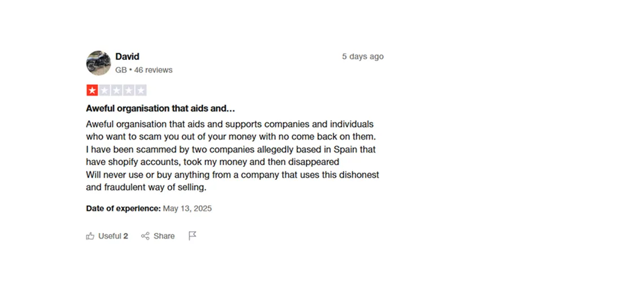Click the GB country label

click(x=120, y=70)
